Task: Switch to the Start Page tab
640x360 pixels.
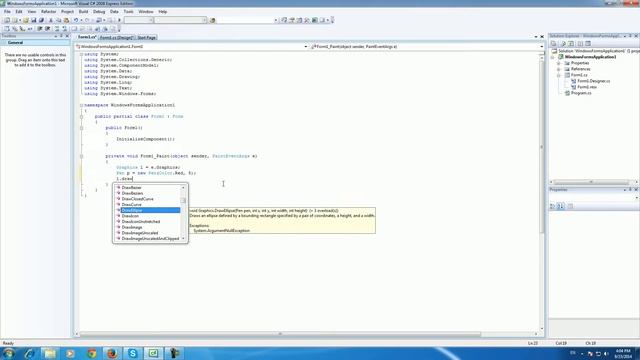Action: 147,38
